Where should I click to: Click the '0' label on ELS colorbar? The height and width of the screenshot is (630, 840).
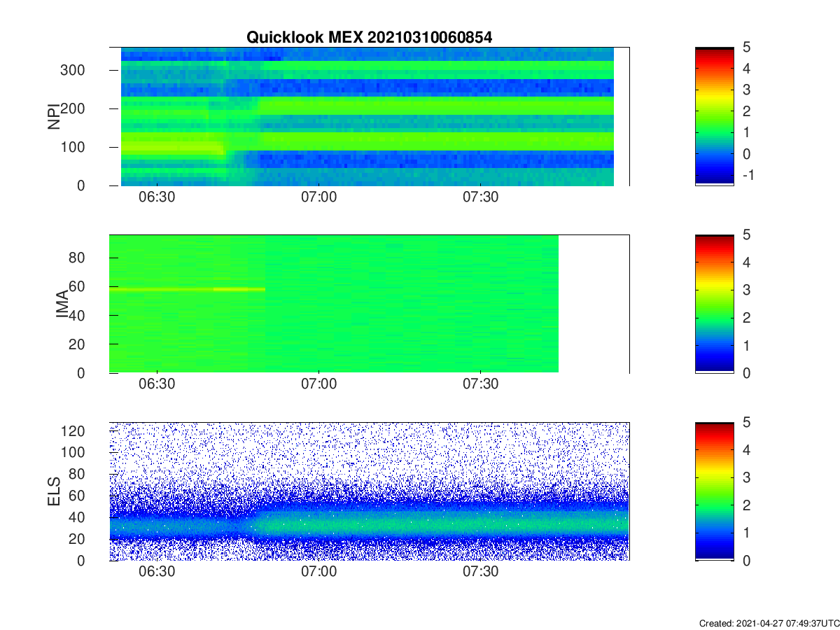tap(746, 561)
